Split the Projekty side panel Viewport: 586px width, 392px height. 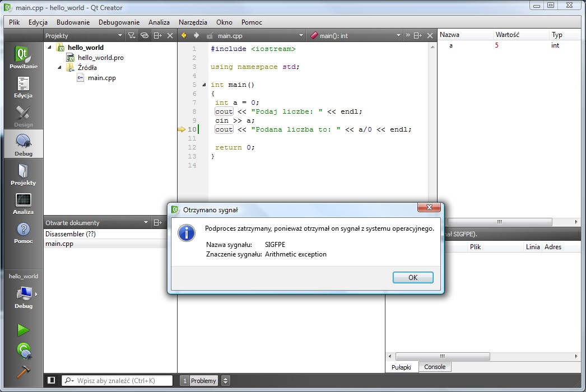(158, 35)
